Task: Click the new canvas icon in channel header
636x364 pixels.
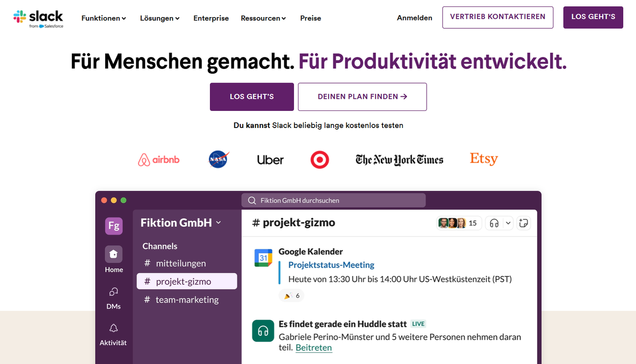Action: (523, 222)
